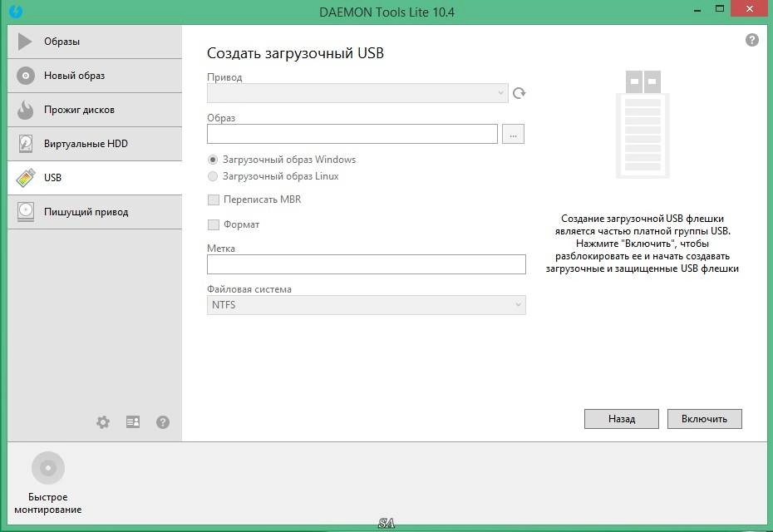This screenshot has width=773, height=532.
Task: Maximize the DAEMON Tools window
Action: [720, 9]
